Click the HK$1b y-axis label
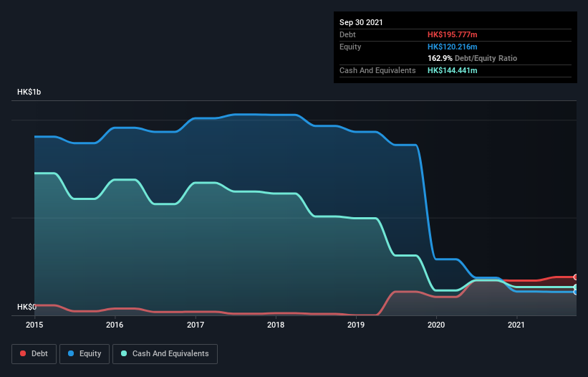This screenshot has width=588, height=377. (x=29, y=92)
